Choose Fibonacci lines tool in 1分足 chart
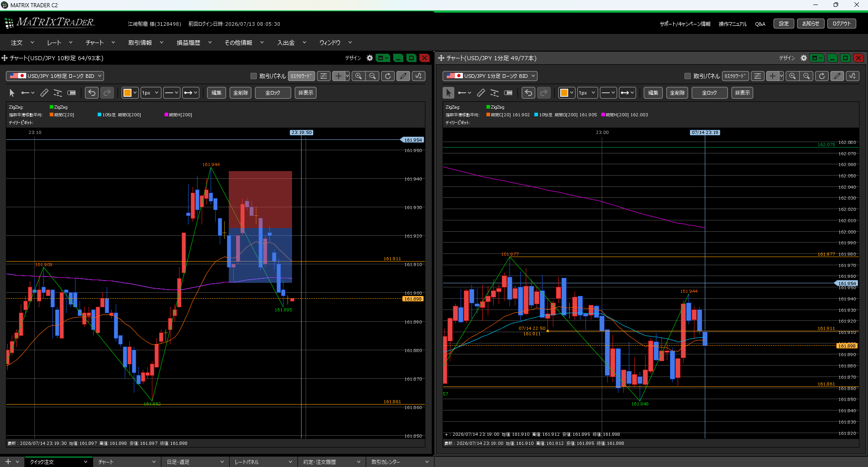868x467 pixels. tap(495, 93)
